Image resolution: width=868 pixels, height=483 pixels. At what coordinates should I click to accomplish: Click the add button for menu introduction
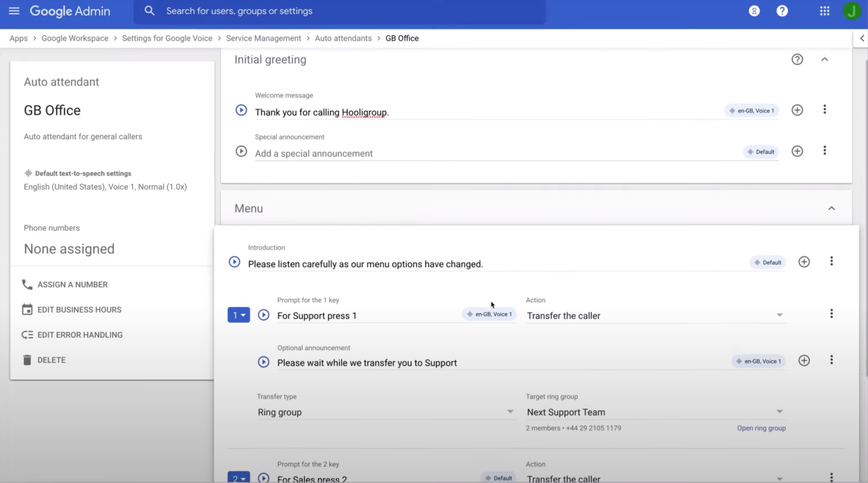pos(804,262)
